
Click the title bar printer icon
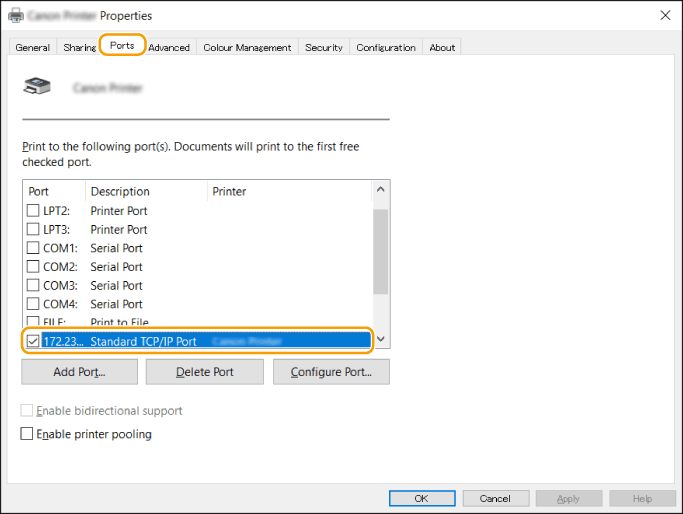(15, 16)
